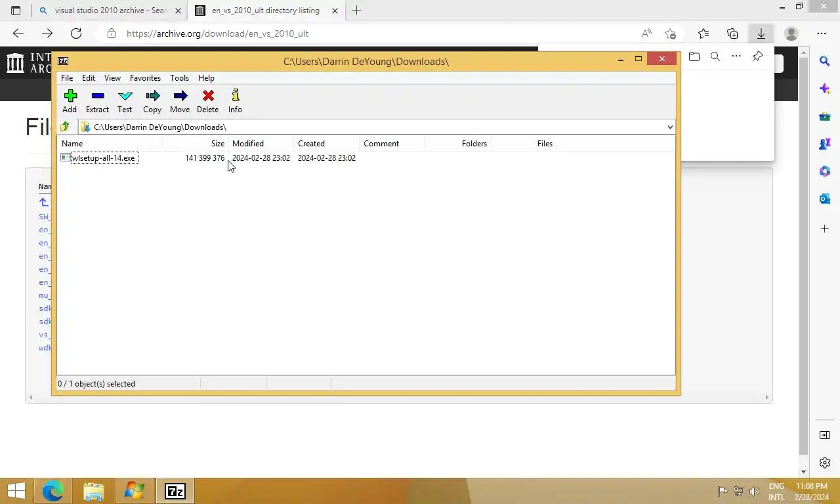This screenshot has height=504, width=840.
Task: Open the File menu
Action: [x=67, y=77]
